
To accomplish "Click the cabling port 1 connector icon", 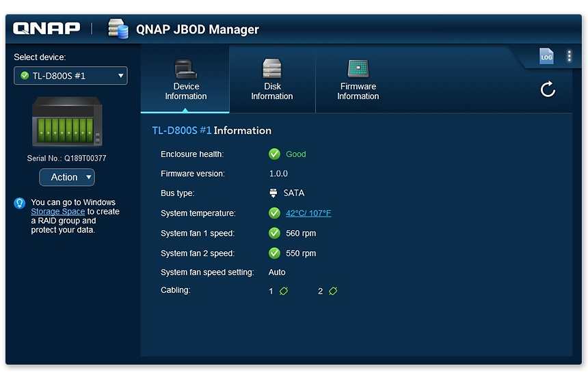I will 284,291.
